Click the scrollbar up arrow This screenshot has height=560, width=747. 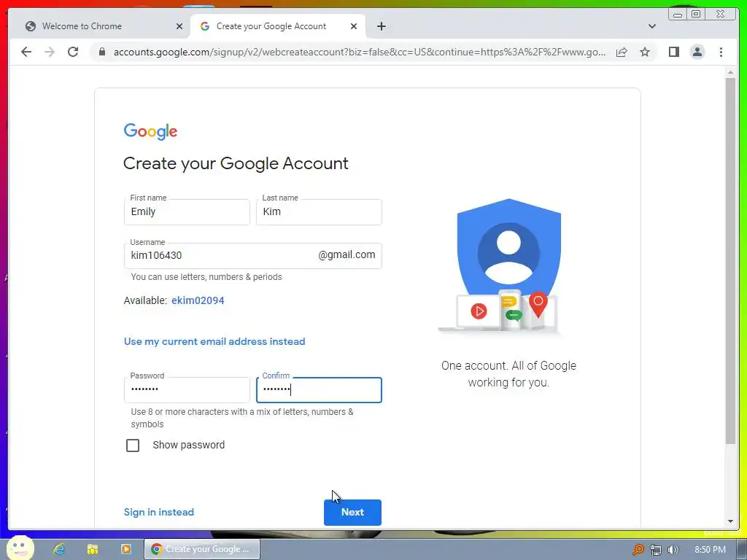click(730, 72)
